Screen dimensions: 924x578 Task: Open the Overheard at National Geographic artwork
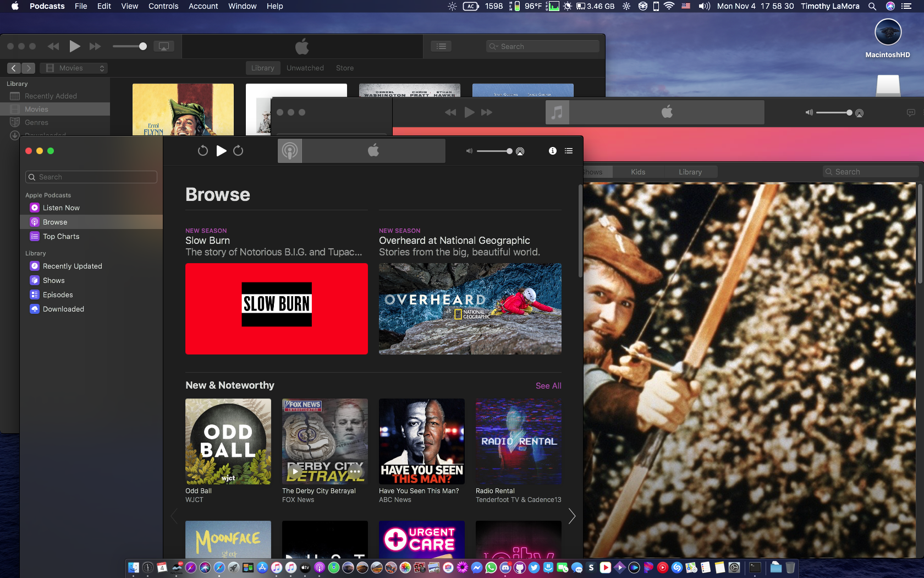tap(470, 309)
